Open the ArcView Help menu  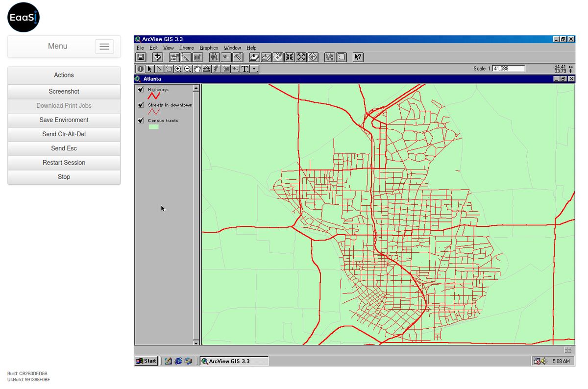(x=251, y=48)
